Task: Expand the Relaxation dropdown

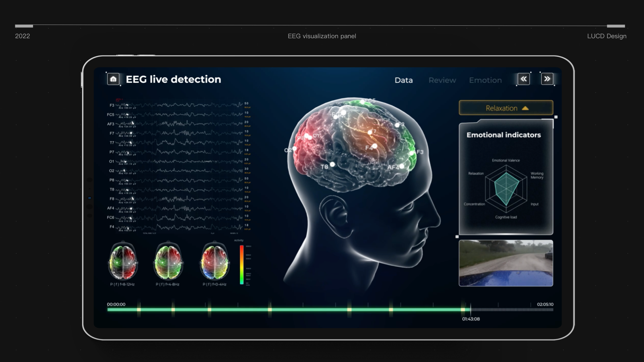Action: [506, 108]
